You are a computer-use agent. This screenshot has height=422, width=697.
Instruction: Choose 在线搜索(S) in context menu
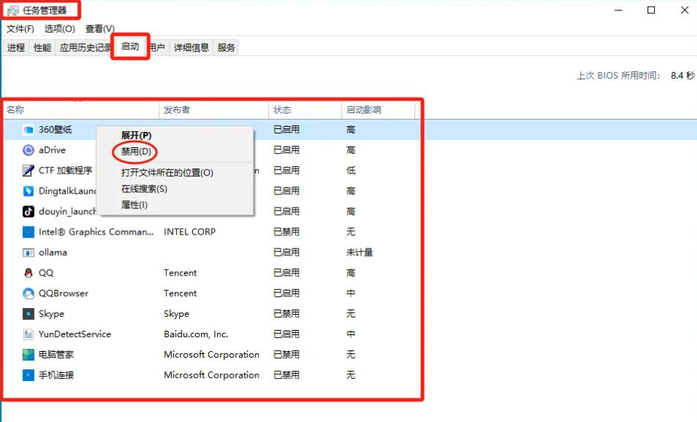pyautogui.click(x=144, y=189)
